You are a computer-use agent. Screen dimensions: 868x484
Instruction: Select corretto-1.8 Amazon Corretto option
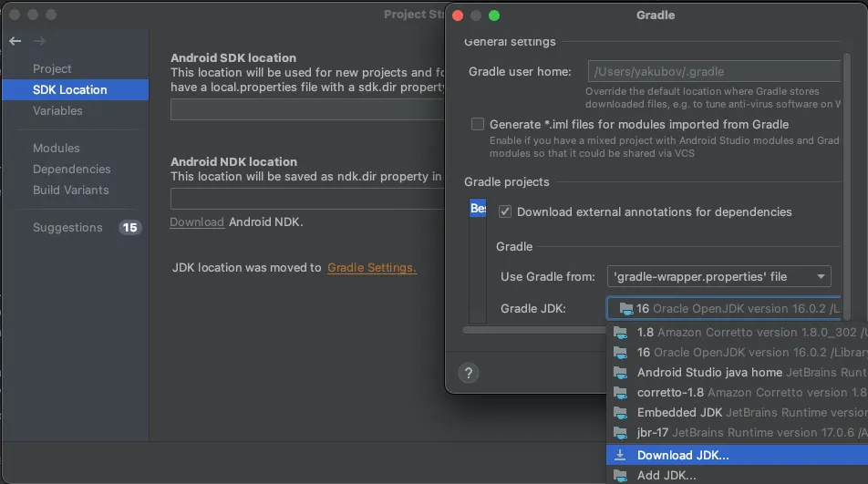tap(737, 393)
